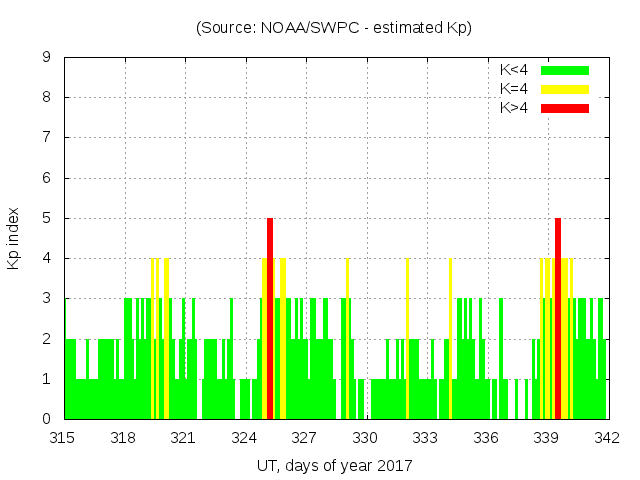Click the y-axis tick label 5
Screen dimensions: 640x480
click(x=47, y=218)
